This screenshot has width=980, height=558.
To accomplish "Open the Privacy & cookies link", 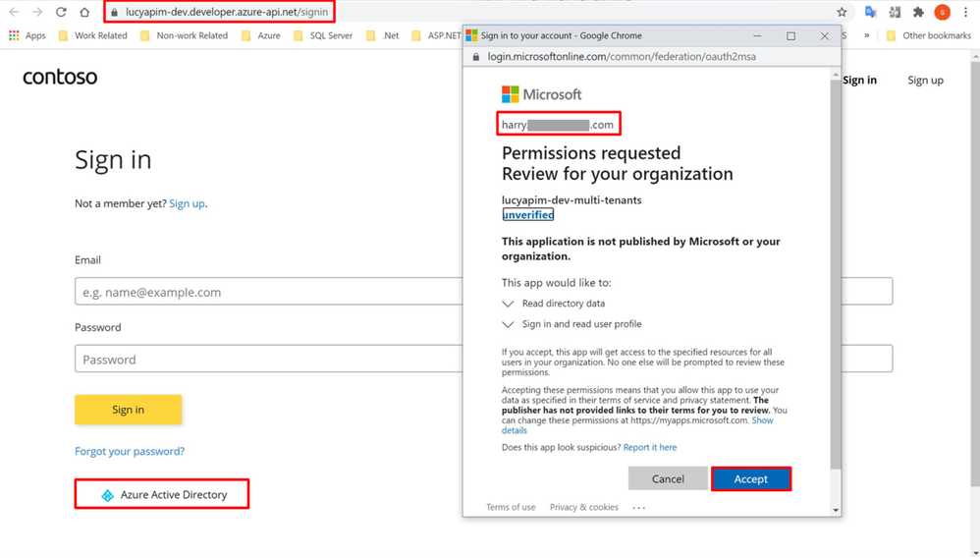I will 583,507.
